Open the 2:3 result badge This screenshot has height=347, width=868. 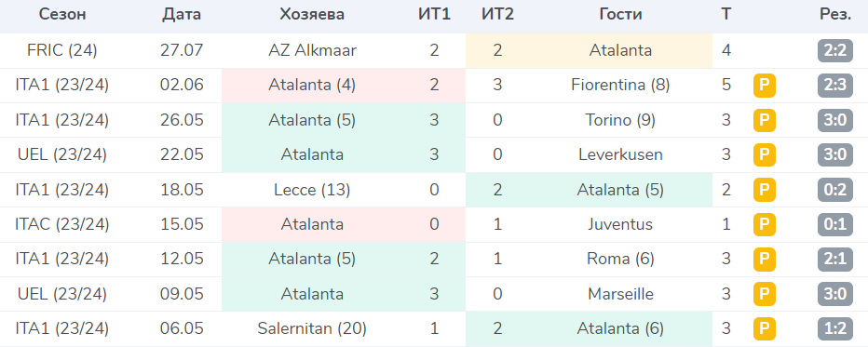point(835,86)
